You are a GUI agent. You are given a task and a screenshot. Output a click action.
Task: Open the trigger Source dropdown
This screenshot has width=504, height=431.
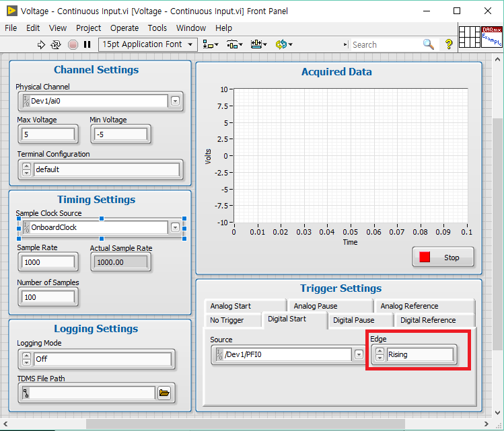[359, 354]
